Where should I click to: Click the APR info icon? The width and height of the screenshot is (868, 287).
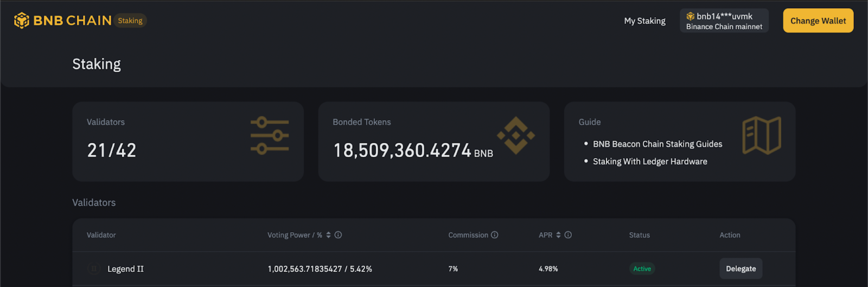pos(568,235)
